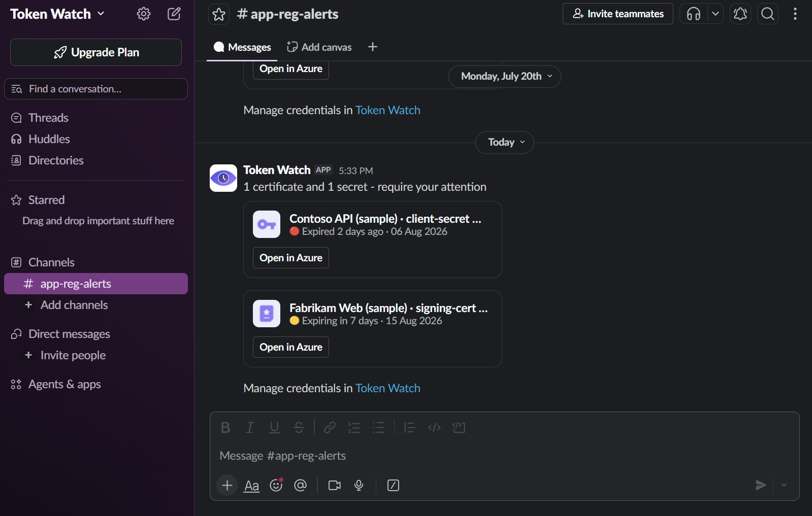The width and height of the screenshot is (812, 516).
Task: Toggle italic formatting
Action: (x=250, y=428)
